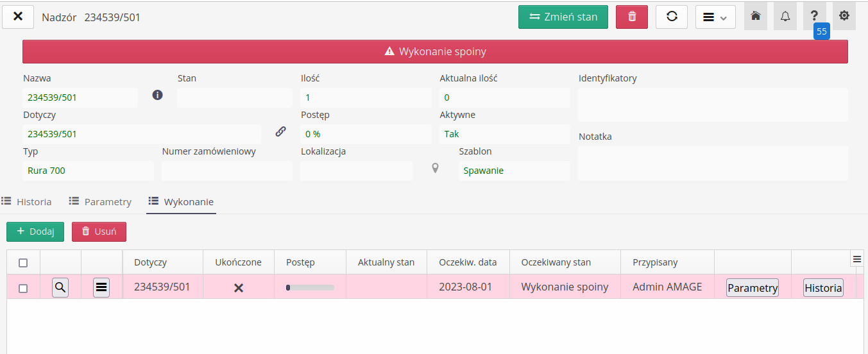Click the red trash delete button in header
This screenshot has width=868, height=354.
[632, 17]
